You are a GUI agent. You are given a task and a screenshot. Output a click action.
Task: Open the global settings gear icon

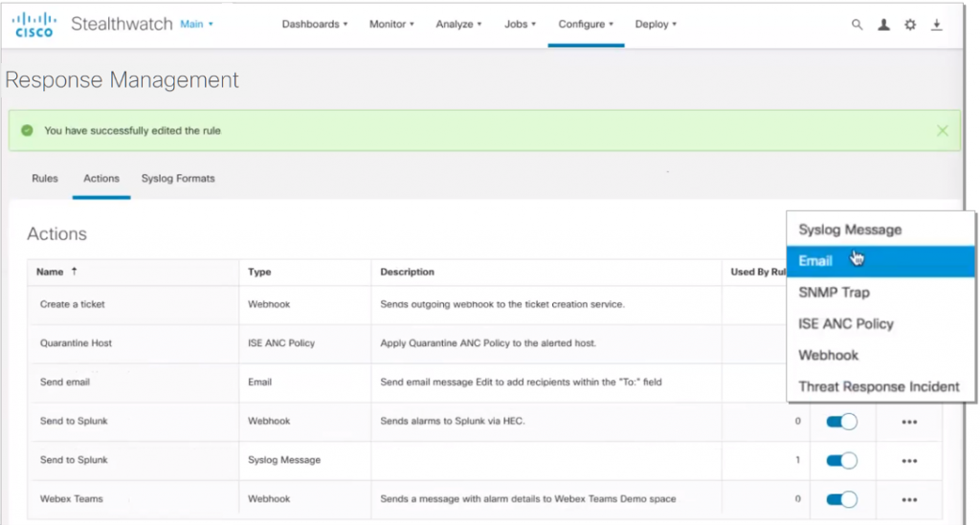(910, 25)
